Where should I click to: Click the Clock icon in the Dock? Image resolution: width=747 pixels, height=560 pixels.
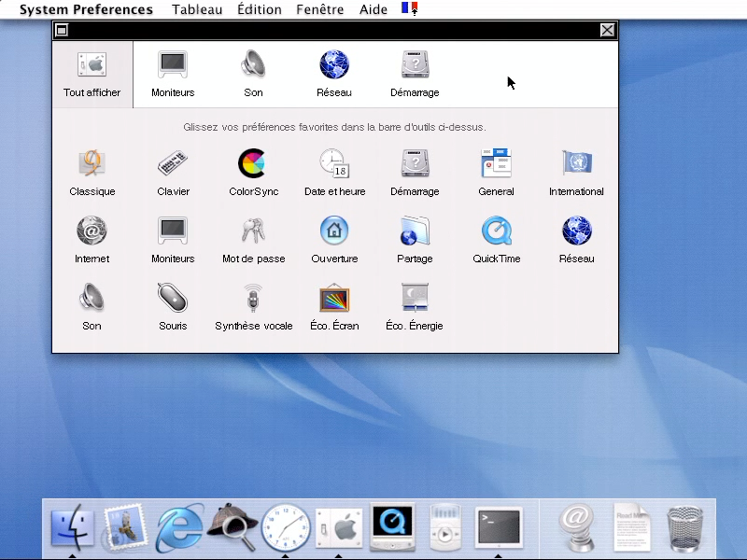[286, 527]
